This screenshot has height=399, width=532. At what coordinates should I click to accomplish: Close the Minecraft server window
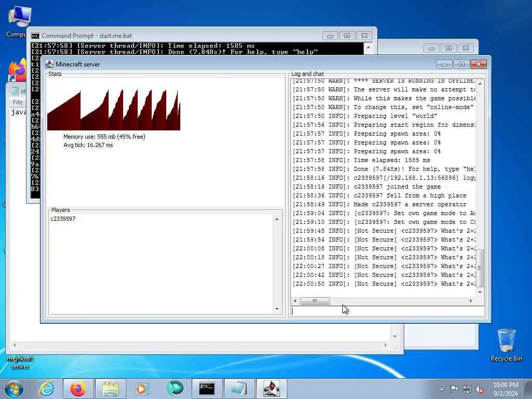point(478,64)
